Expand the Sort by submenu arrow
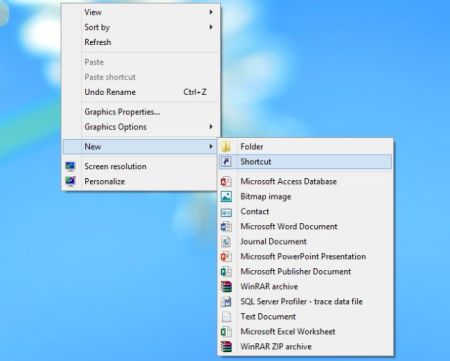The image size is (450, 361). point(211,27)
